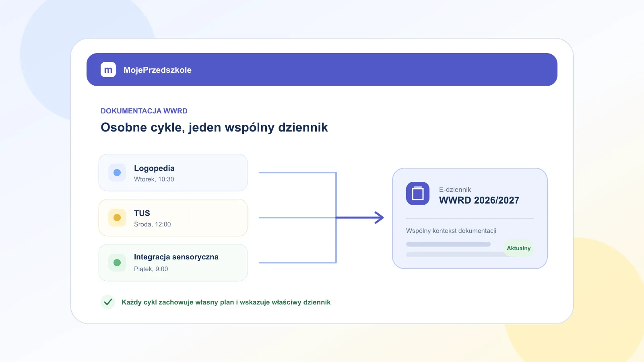The height and width of the screenshot is (362, 644).
Task: Click the heading Osobne cykle, jeden wspólny dziennik
Action: coord(214,128)
